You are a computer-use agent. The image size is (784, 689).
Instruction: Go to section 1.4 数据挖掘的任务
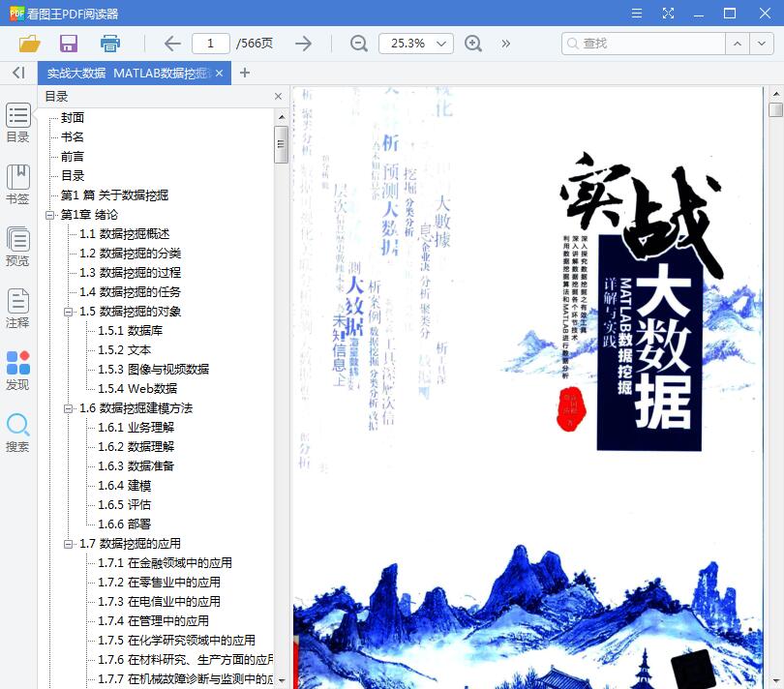[x=130, y=292]
